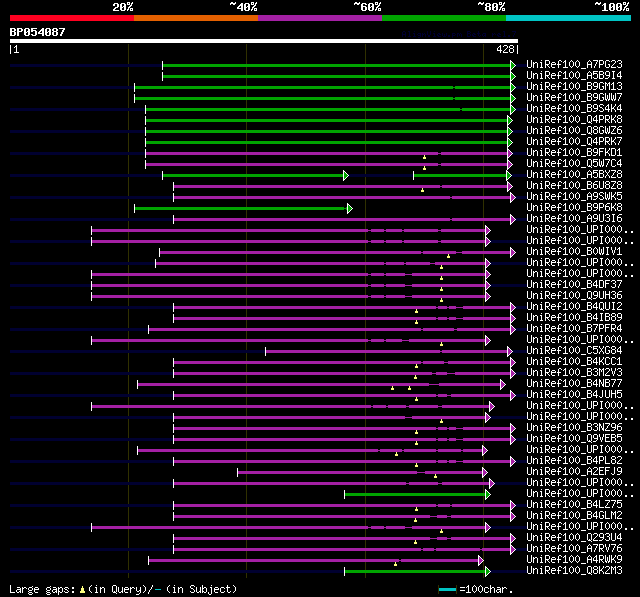
Task: Select subject label UniRef100_A4RWK9
Action: pyautogui.click(x=574, y=560)
